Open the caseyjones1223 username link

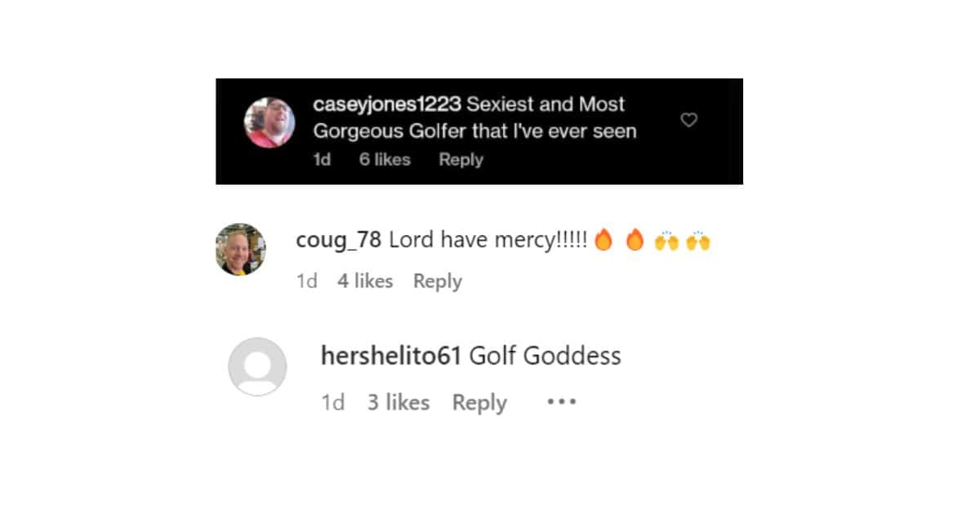(x=387, y=105)
